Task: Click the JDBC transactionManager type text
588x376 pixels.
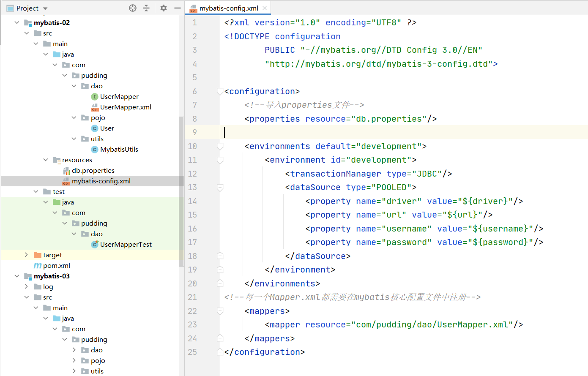Action: (x=427, y=174)
